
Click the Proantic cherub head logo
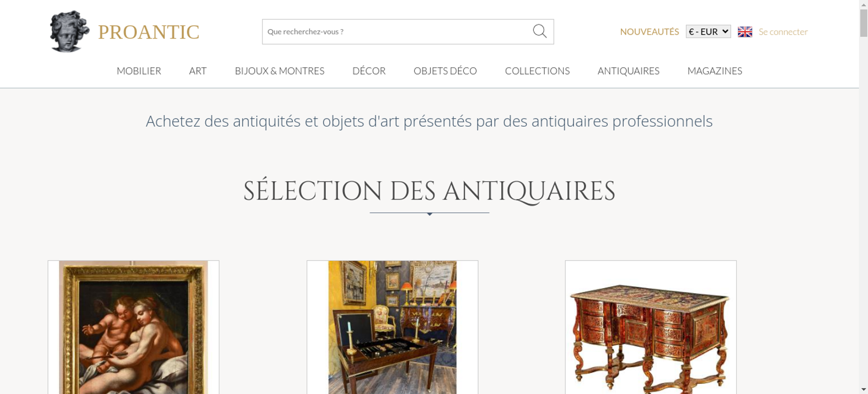pos(69,31)
